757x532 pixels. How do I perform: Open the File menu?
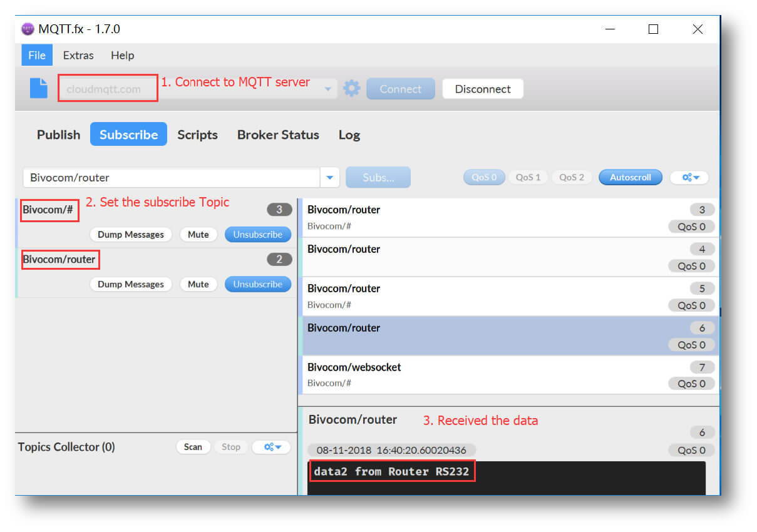click(x=37, y=55)
